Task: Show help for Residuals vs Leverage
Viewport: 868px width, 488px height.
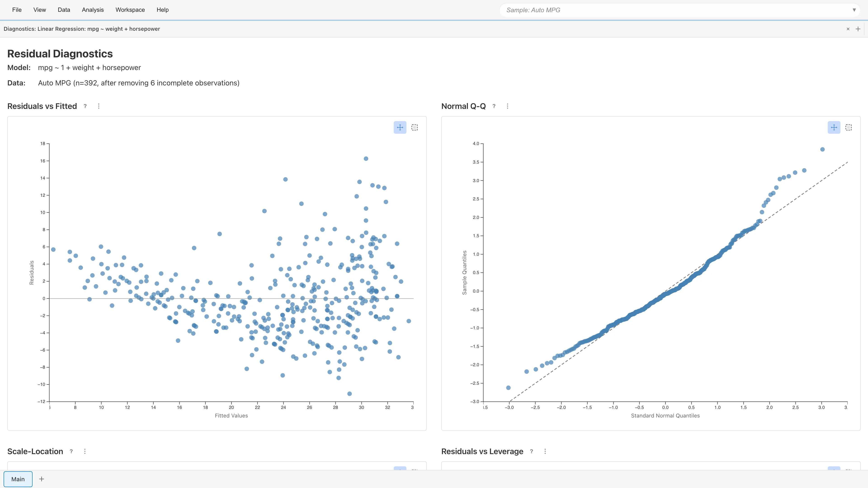Action: point(531,451)
